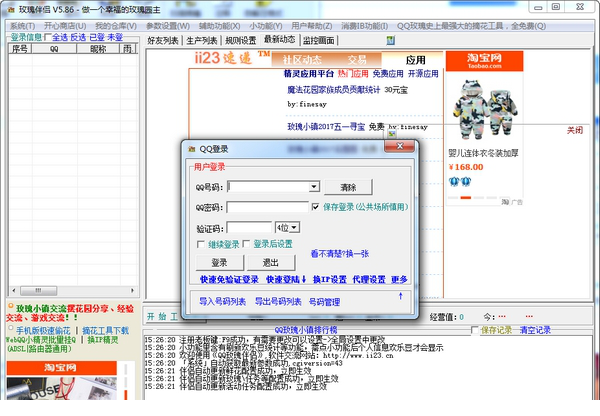Switch to the 最新动态 tab
The height and width of the screenshot is (416, 600).
280,39
